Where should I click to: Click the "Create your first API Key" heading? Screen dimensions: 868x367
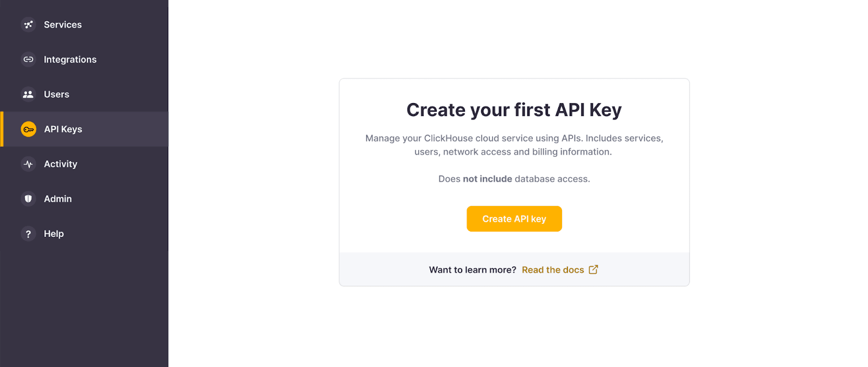click(x=514, y=110)
